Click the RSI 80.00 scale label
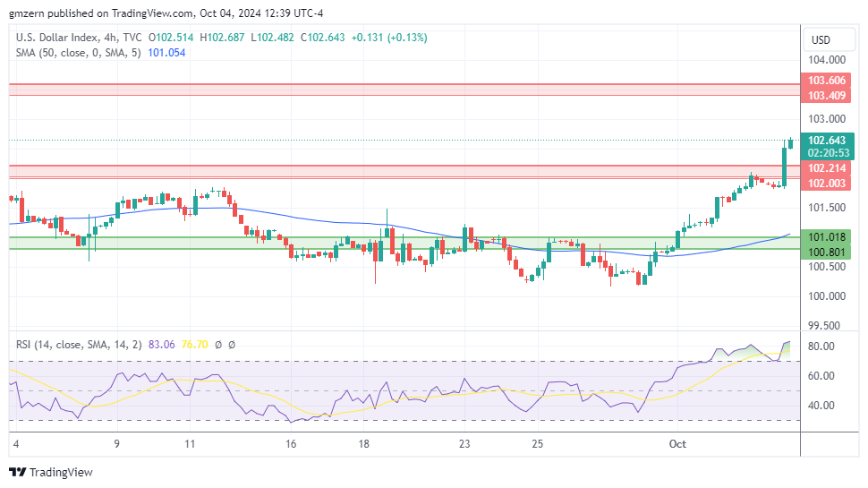This screenshot has width=868, height=488. point(821,347)
